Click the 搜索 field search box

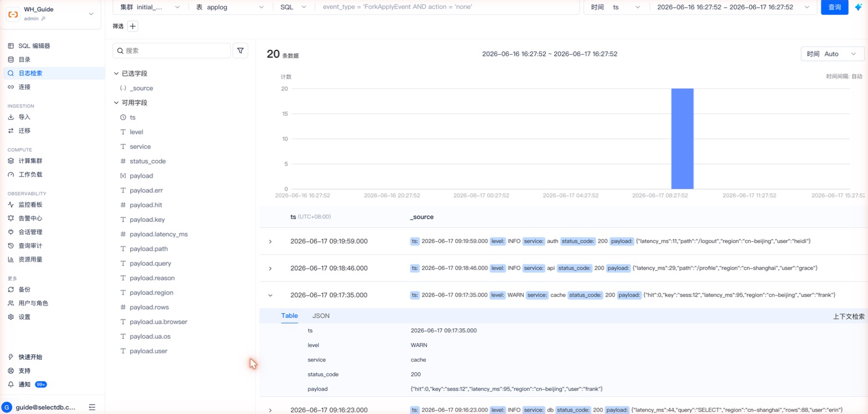click(x=172, y=50)
